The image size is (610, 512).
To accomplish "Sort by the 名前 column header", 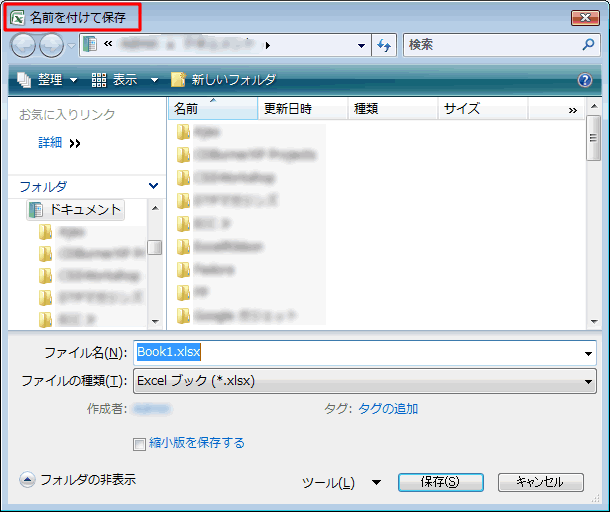I will click(x=213, y=108).
